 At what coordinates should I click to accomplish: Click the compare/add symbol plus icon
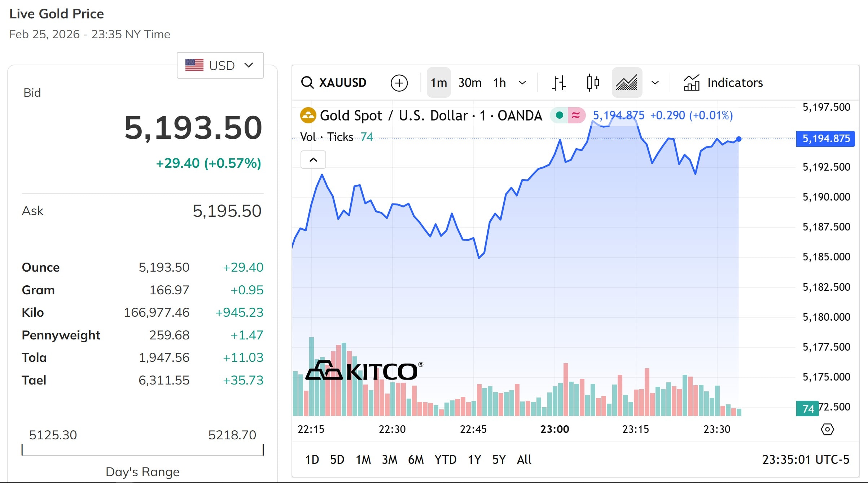click(x=399, y=83)
